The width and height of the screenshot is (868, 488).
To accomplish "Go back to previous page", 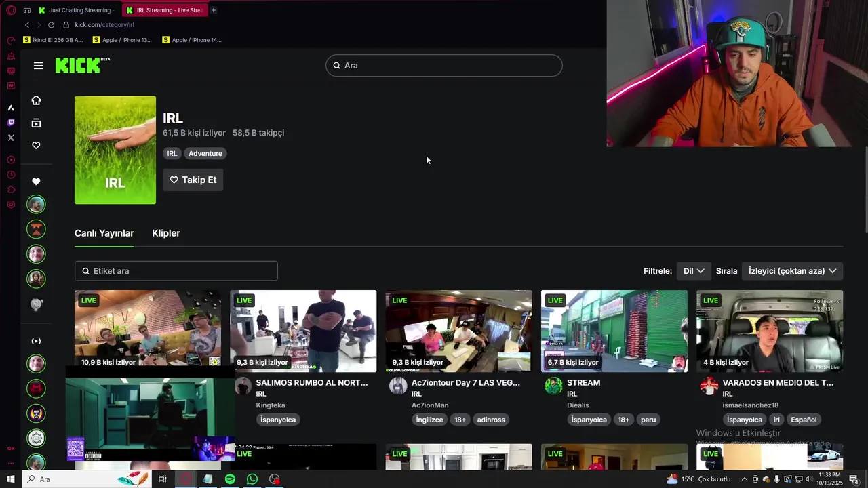I will (27, 25).
